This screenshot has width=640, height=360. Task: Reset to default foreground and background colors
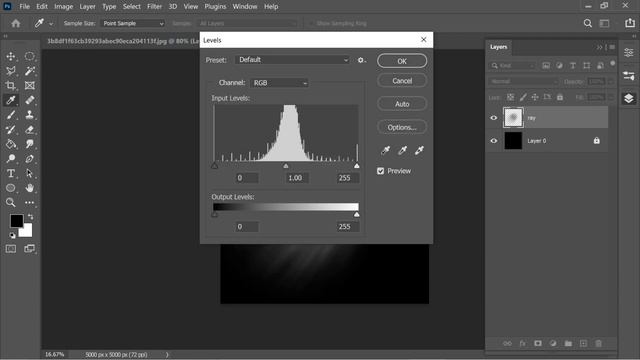point(12,236)
